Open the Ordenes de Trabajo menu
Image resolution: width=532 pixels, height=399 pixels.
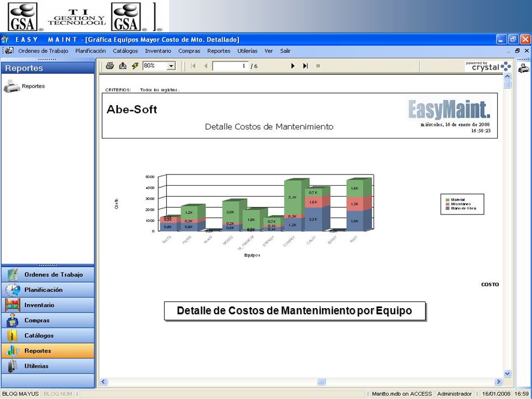[43, 51]
